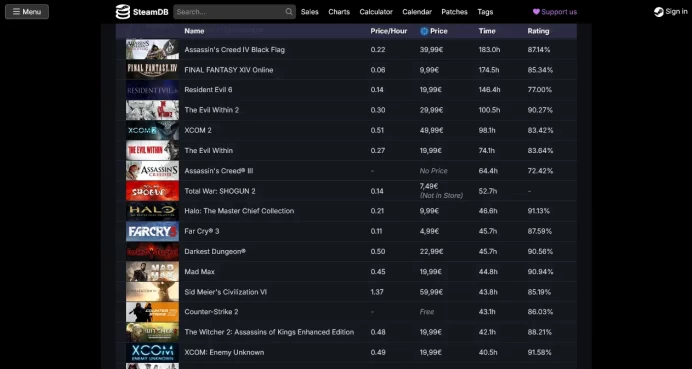Image resolution: width=692 pixels, height=369 pixels.
Task: Select the 7,49€ Not in Store price
Action: [441, 191]
